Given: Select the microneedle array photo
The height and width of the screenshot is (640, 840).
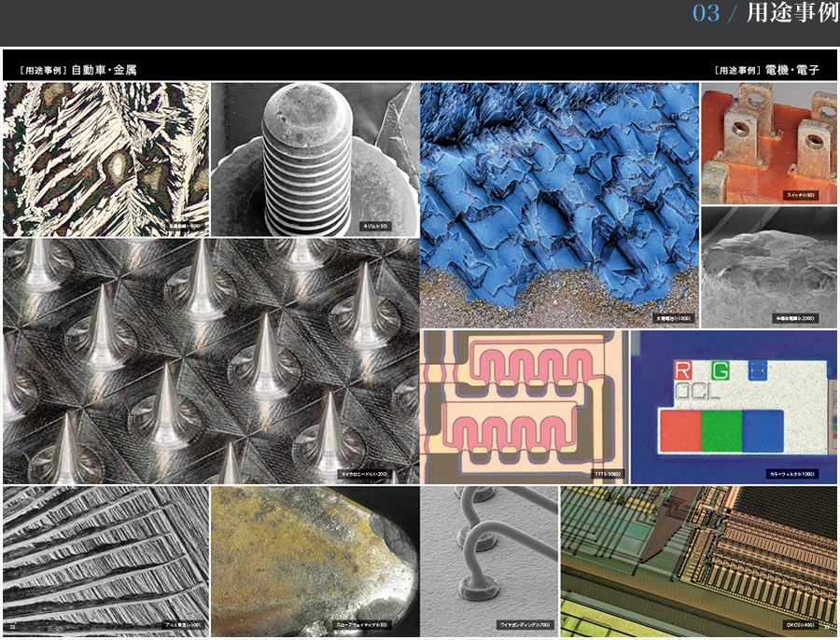Looking at the screenshot, I should (211, 361).
